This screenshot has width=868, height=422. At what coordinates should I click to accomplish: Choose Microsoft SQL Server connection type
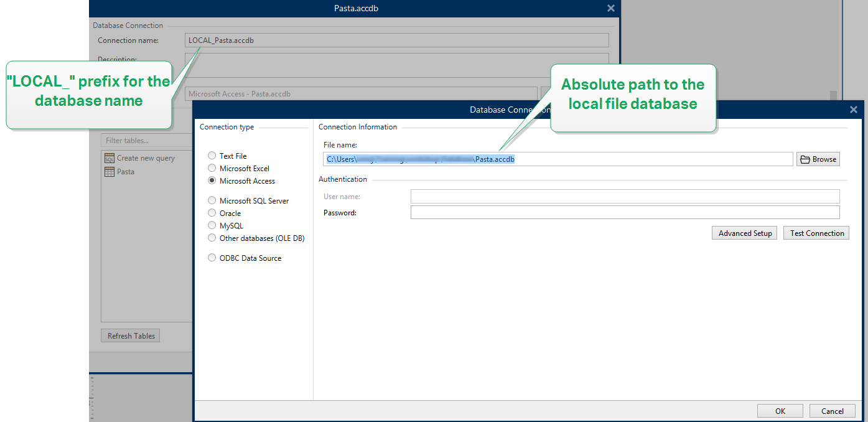tap(212, 200)
